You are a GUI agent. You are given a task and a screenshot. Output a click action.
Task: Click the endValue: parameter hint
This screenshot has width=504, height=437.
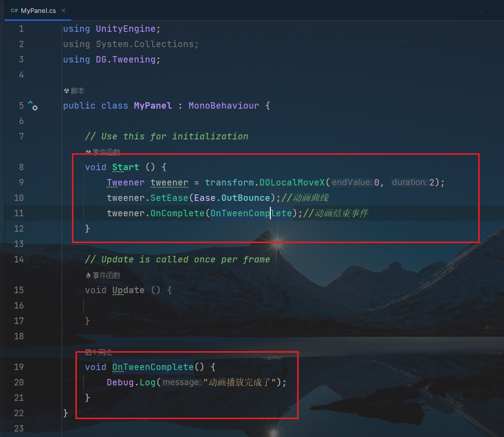[352, 183]
